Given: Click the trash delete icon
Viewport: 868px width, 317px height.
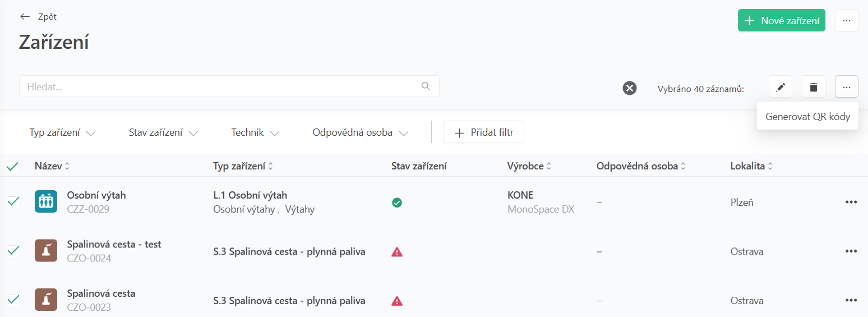Looking at the screenshot, I should (x=814, y=88).
